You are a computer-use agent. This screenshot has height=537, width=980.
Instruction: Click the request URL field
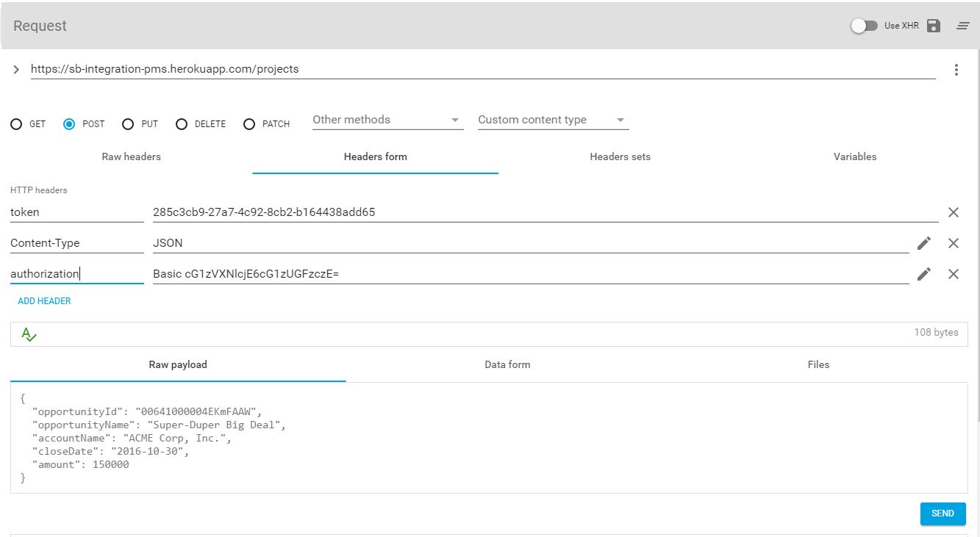click(483, 69)
